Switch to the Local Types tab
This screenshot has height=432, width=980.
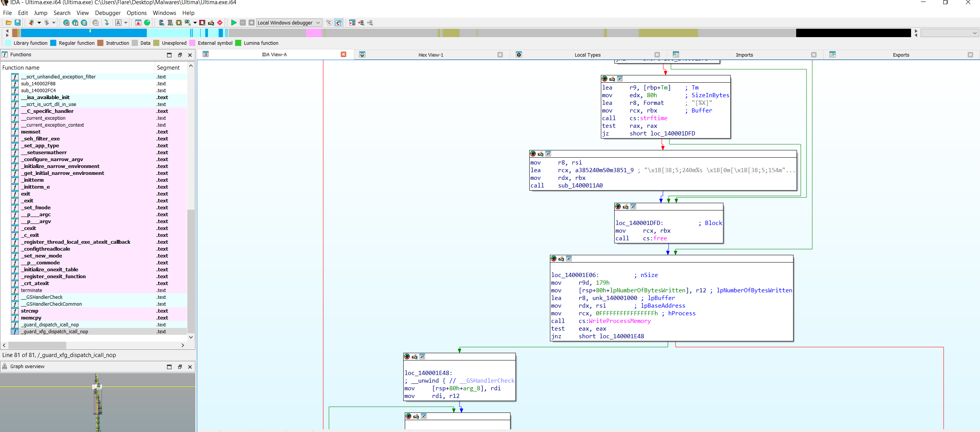click(587, 55)
